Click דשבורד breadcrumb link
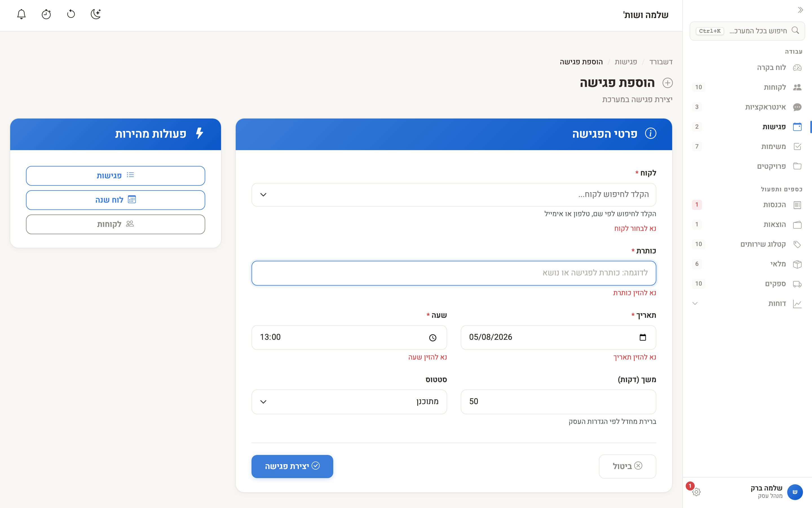This screenshot has height=508, width=812. 661,62
